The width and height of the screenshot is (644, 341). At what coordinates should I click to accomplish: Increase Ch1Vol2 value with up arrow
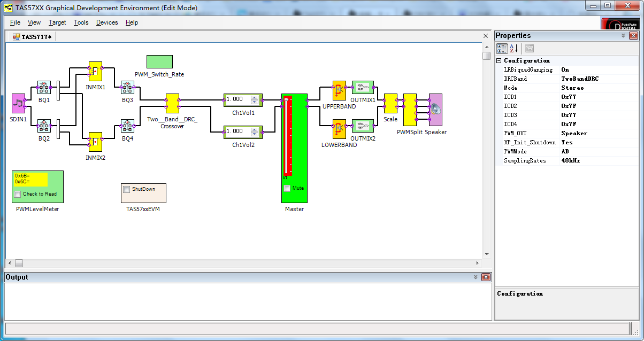click(255, 129)
